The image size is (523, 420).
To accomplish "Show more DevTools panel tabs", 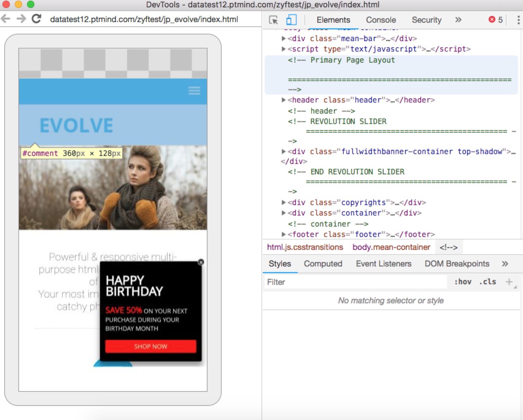I will [458, 20].
